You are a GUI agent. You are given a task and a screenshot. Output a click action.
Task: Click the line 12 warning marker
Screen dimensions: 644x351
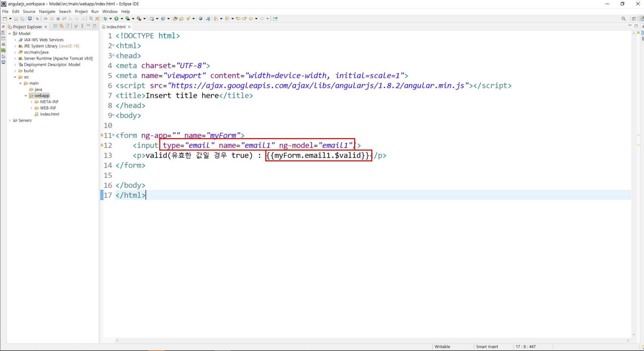[102, 145]
